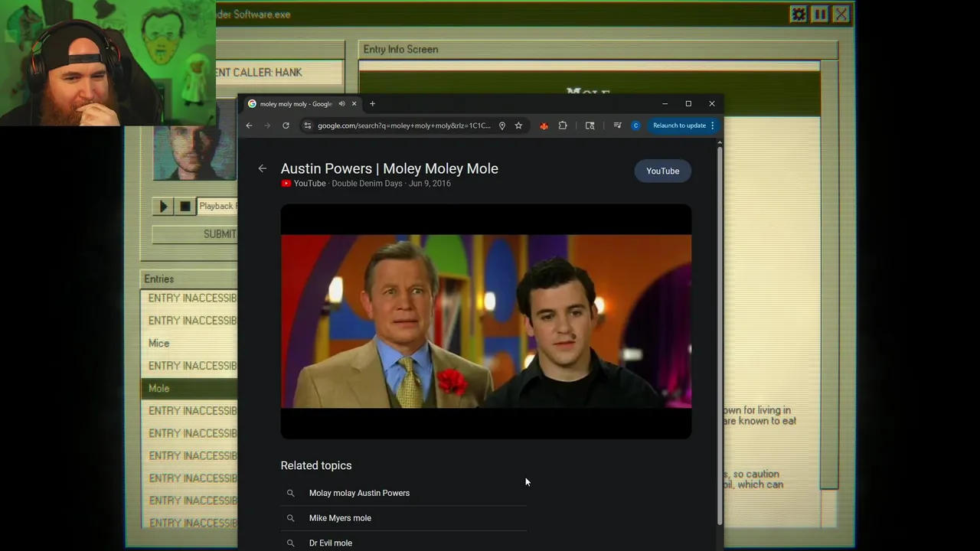View site information icon in address bar
Screen dimensions: 980x551
(x=308, y=126)
